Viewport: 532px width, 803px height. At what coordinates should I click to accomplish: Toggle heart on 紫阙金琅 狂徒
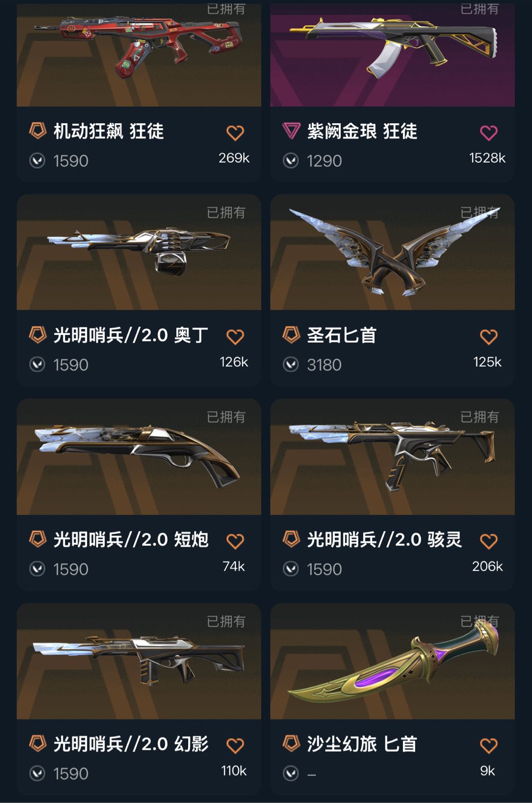489,133
